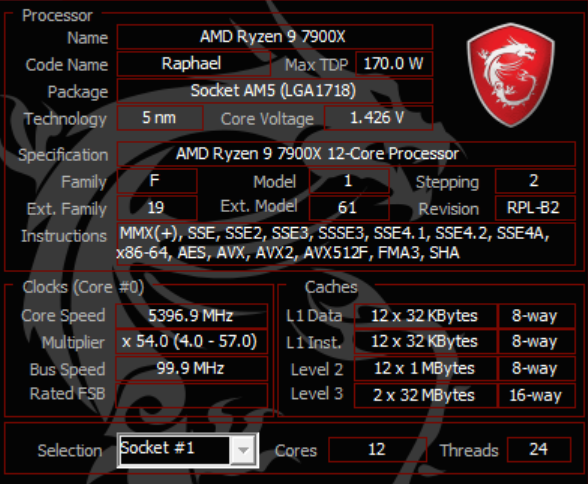Click the Core Voltage label

click(x=267, y=119)
